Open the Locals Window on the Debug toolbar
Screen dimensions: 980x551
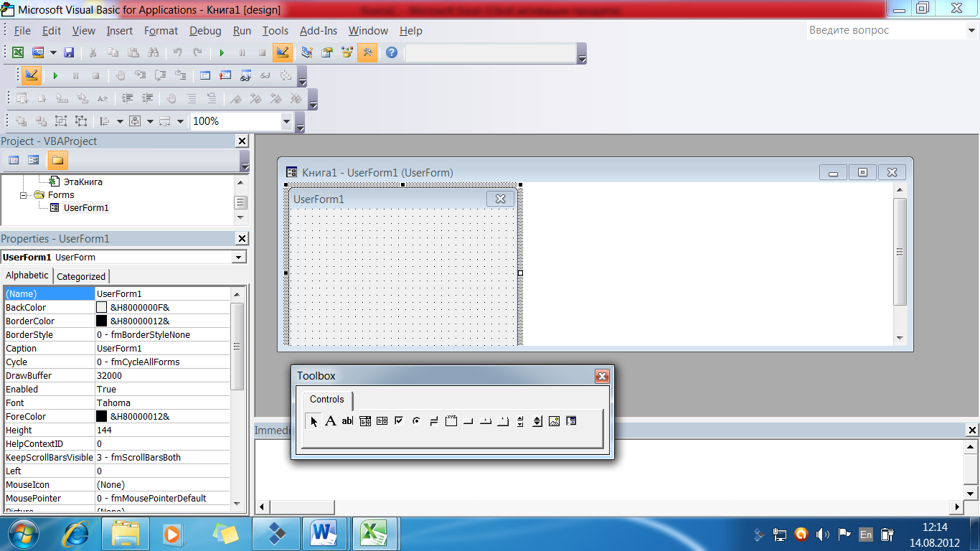point(205,75)
